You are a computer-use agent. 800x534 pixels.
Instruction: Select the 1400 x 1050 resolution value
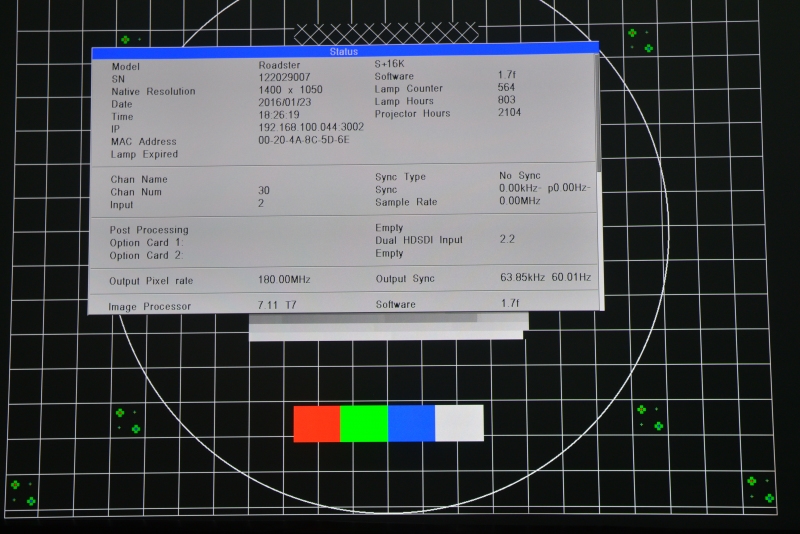(x=290, y=90)
